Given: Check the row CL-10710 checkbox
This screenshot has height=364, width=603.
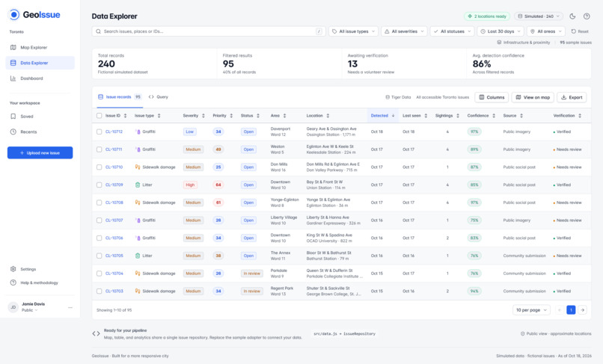Looking at the screenshot, I should pos(99,167).
